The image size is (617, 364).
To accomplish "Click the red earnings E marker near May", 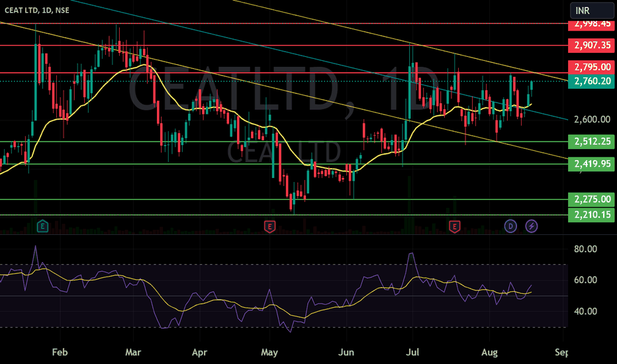I will (x=269, y=226).
